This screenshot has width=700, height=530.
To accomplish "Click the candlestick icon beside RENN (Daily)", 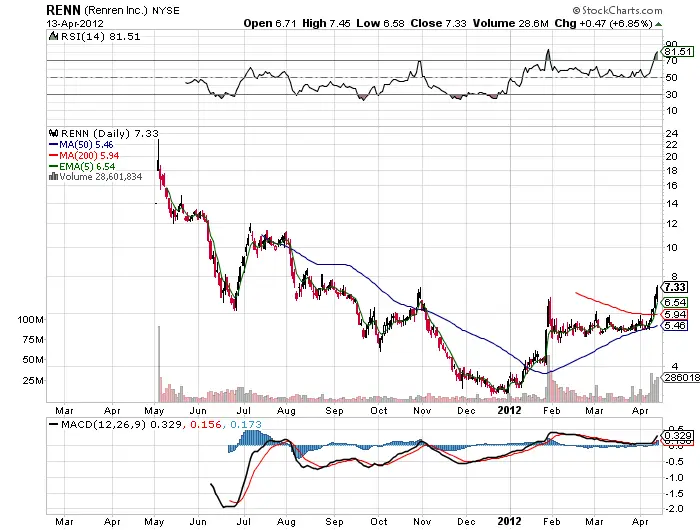I will click(54, 133).
